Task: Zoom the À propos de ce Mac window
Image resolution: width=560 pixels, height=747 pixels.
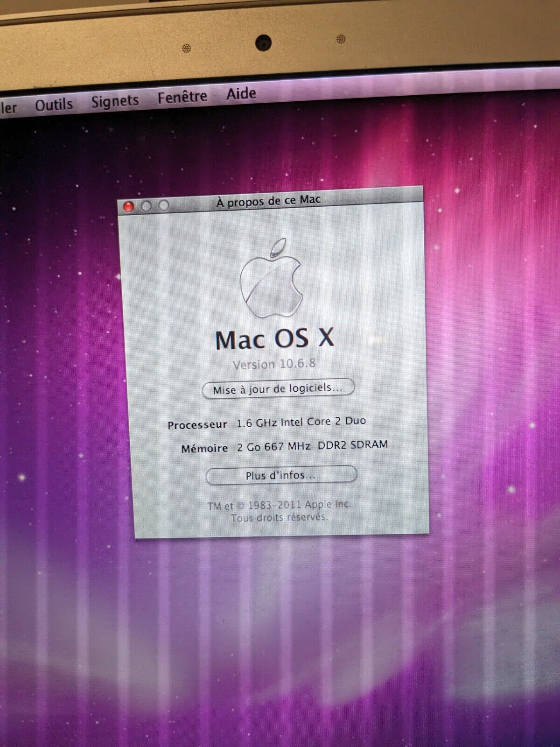Action: pos(163,205)
